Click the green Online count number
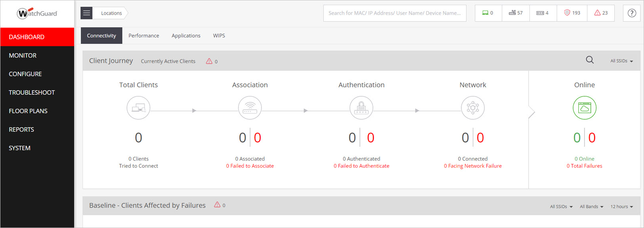 [x=577, y=138]
